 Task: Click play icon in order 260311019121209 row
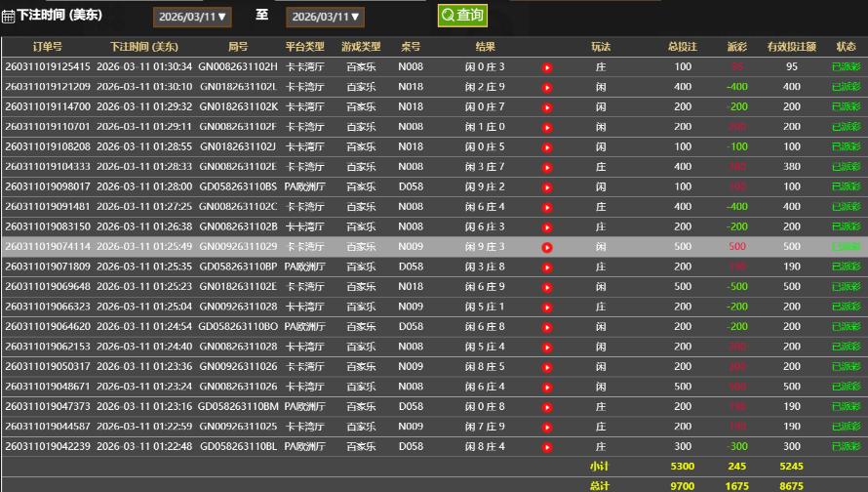pyautogui.click(x=547, y=87)
